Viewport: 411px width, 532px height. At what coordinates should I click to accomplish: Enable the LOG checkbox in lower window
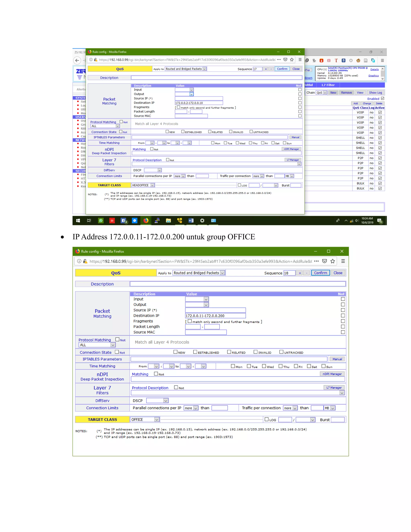[x=267, y=419]
